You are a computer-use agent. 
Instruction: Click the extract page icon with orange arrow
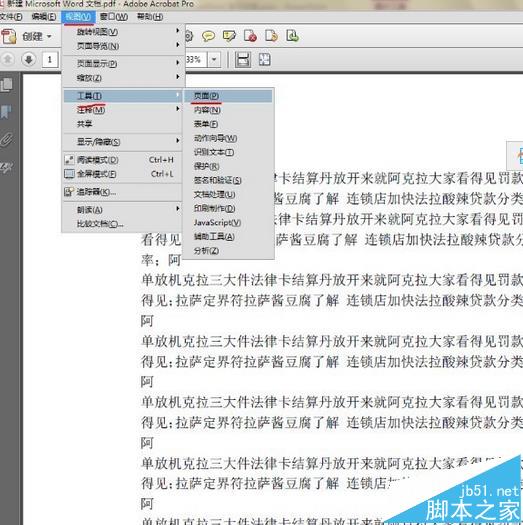pyautogui.click(x=271, y=36)
